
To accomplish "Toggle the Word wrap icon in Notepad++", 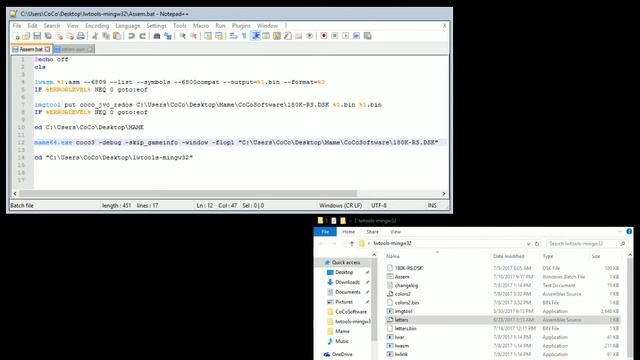I will click(233, 36).
